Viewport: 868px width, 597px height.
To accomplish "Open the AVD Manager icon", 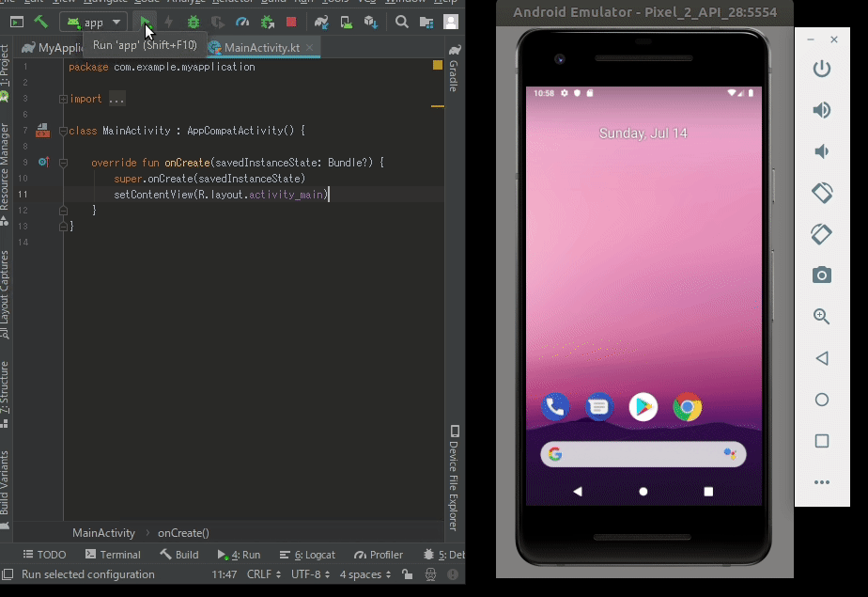I will pyautogui.click(x=347, y=23).
